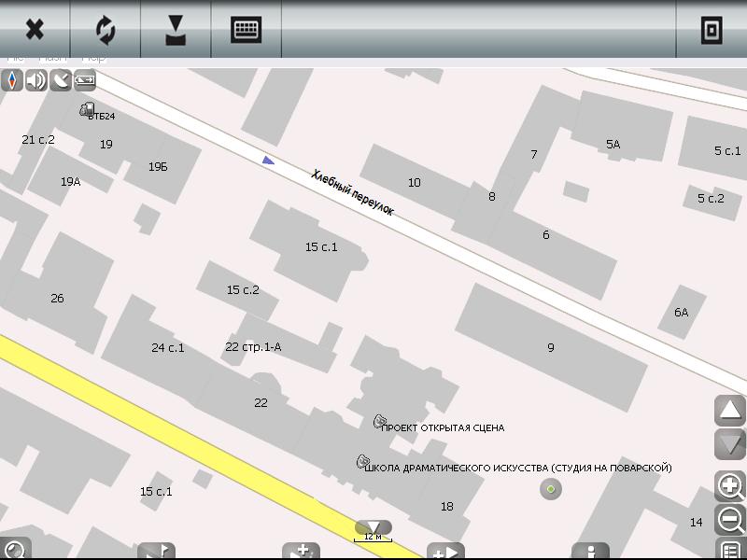Click the window mode icon at top right
The width and height of the screenshot is (747, 560).
tap(712, 30)
